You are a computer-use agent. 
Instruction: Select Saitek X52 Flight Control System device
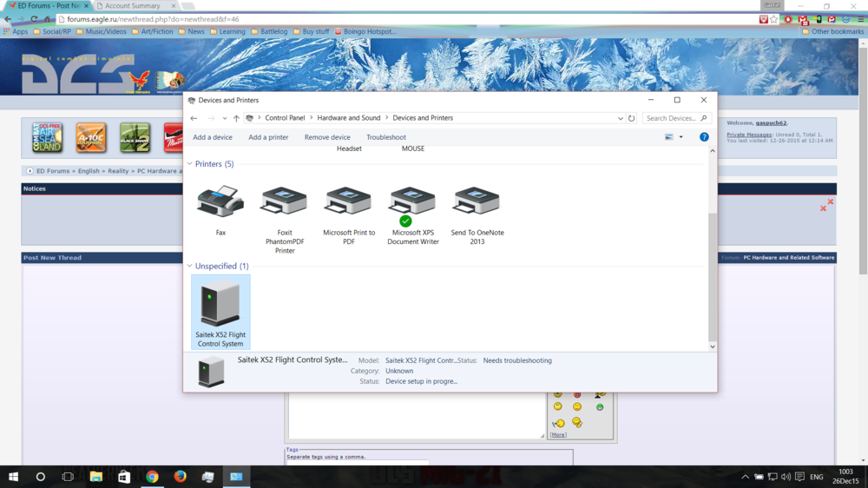tap(220, 312)
